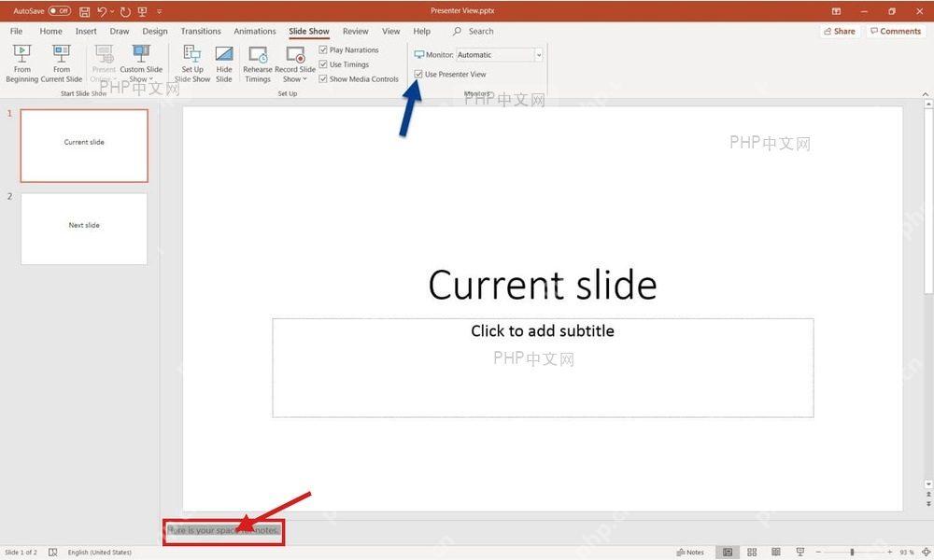Click the Monitor display icon
This screenshot has height=560, width=934.
(418, 55)
